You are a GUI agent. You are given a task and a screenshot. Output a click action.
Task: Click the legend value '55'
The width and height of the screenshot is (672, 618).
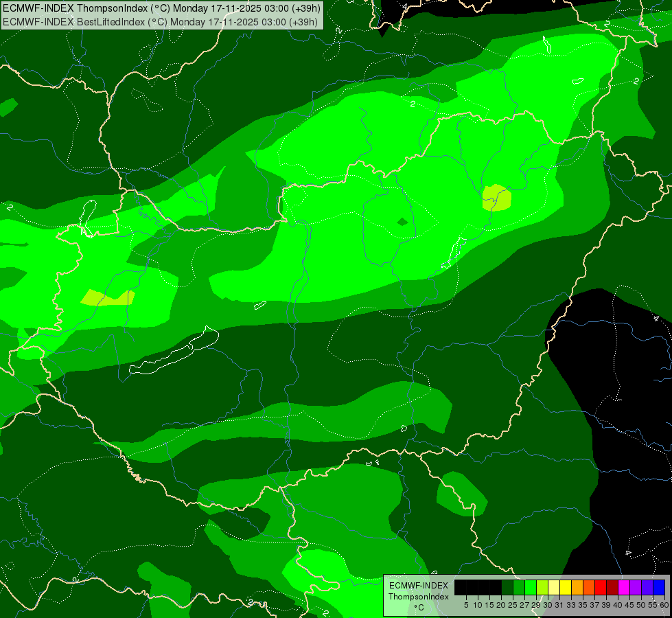653,605
